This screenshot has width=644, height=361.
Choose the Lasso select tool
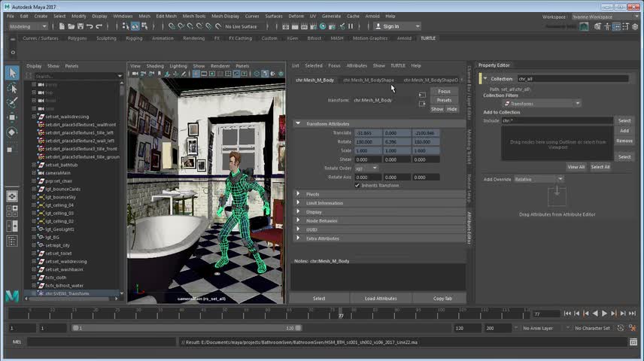coord(12,87)
